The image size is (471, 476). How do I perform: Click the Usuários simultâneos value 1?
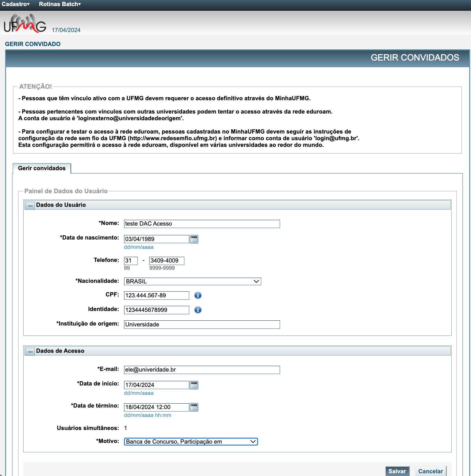click(126, 428)
